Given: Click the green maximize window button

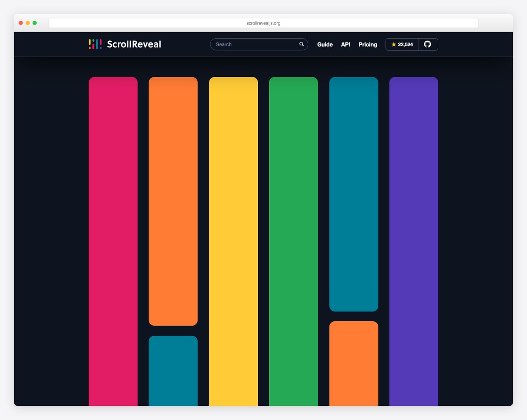Looking at the screenshot, I should [x=35, y=23].
